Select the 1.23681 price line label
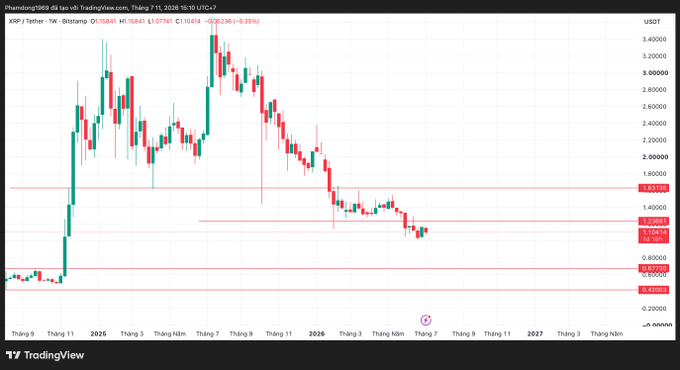Screen dimensions: 680x370 tap(654, 221)
